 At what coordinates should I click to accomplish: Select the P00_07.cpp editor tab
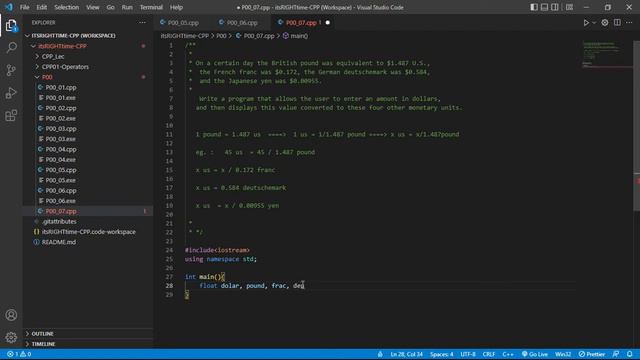[301, 23]
